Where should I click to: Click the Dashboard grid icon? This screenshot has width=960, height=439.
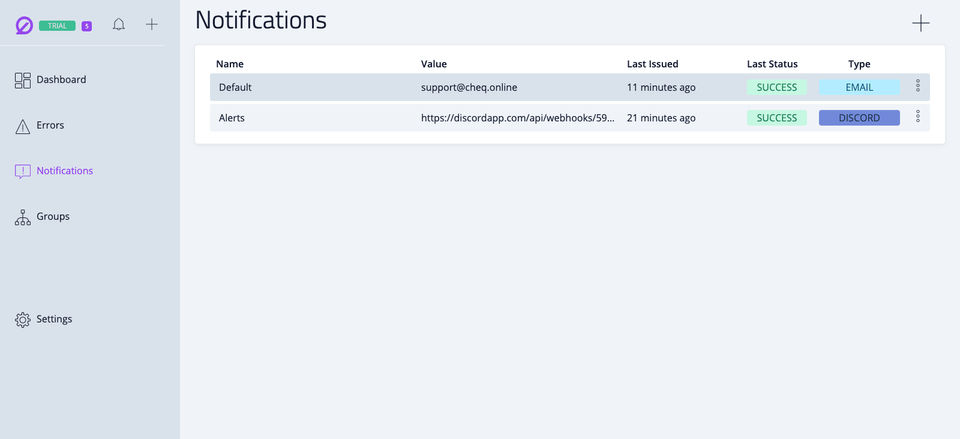[22, 80]
